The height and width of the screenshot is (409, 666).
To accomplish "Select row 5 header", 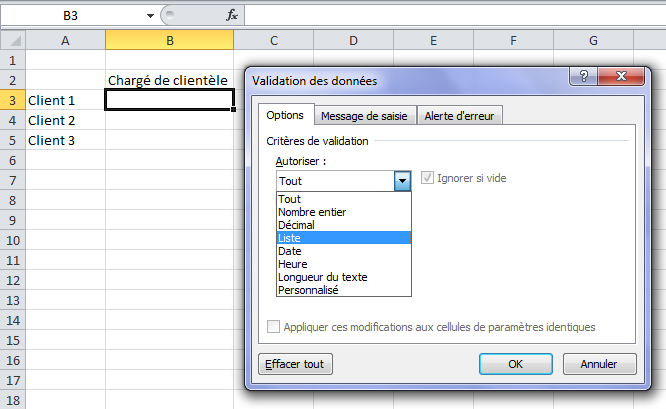I will coord(12,140).
